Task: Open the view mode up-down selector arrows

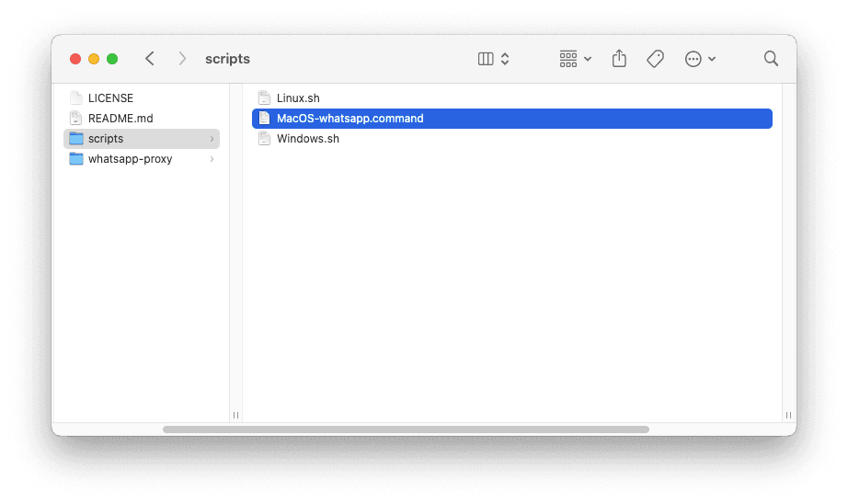Action: pos(505,59)
